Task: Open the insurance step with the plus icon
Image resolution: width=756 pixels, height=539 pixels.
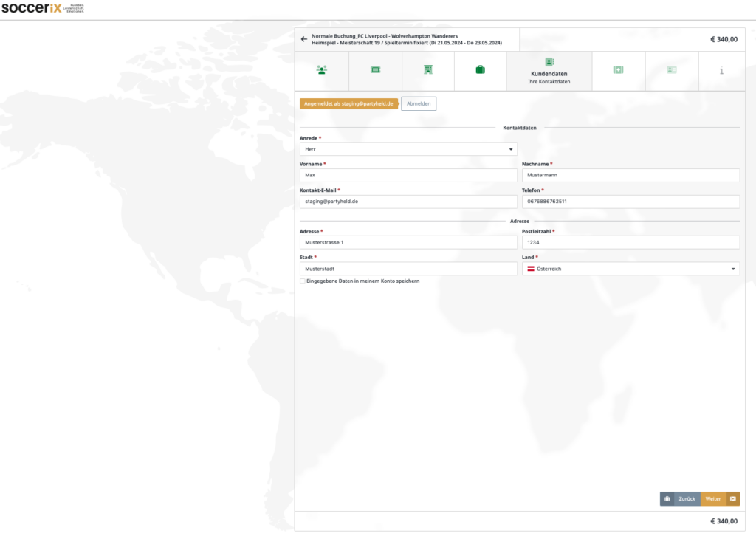Action: 619,70
